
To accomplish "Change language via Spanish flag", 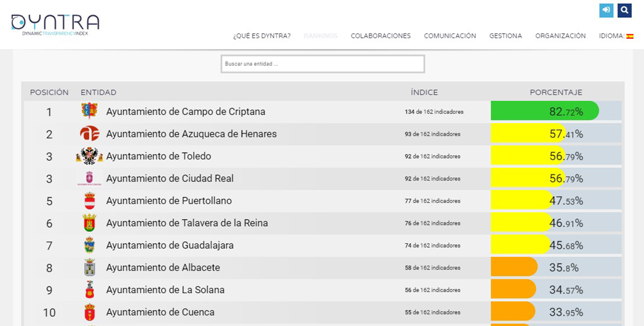I will (630, 36).
